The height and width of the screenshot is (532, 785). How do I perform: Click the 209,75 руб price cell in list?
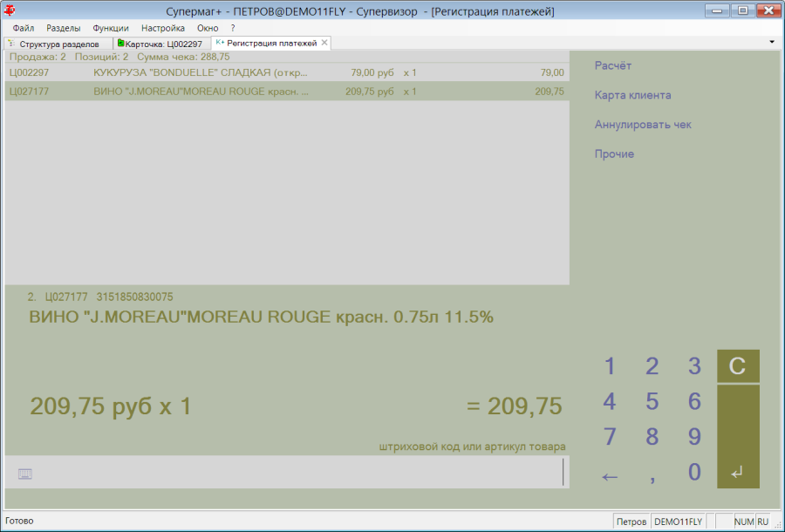(370, 92)
